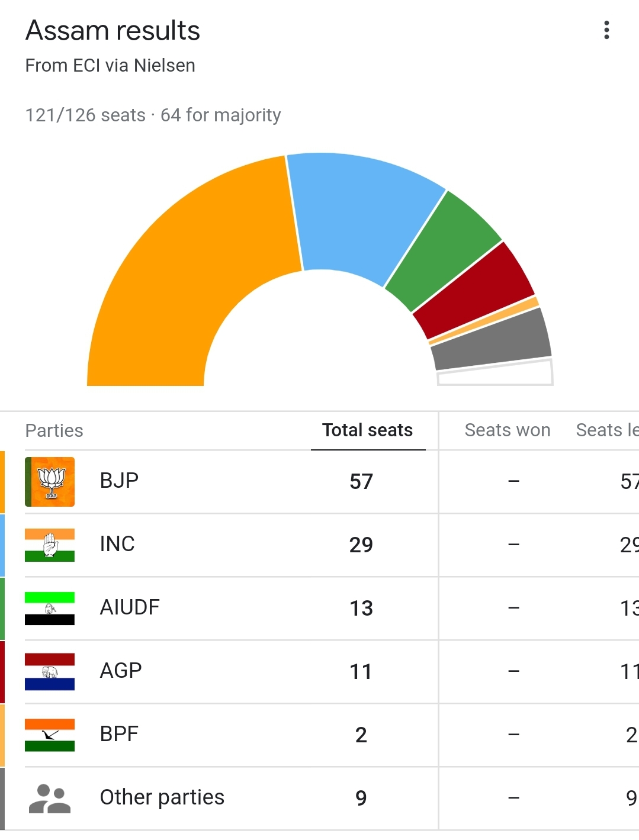Click the BJP lotus flag icon

(50, 481)
